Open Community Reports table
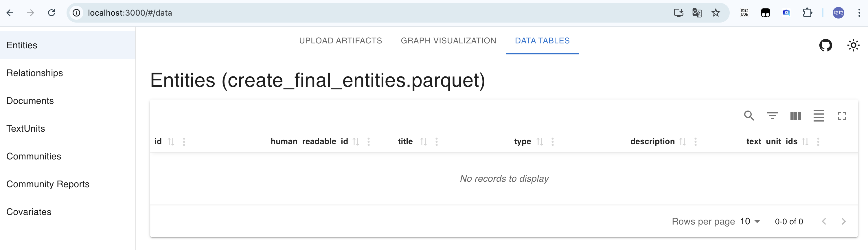The width and height of the screenshot is (868, 250). point(48,184)
